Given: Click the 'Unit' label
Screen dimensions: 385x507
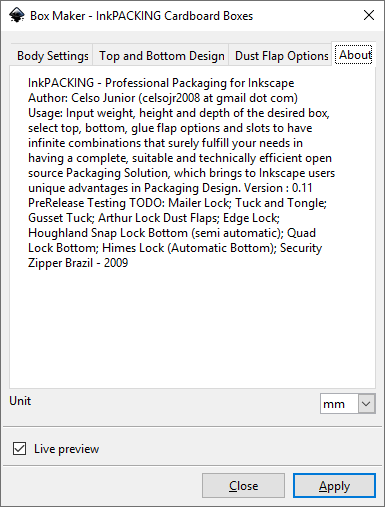Looking at the screenshot, I should pyautogui.click(x=20, y=401).
